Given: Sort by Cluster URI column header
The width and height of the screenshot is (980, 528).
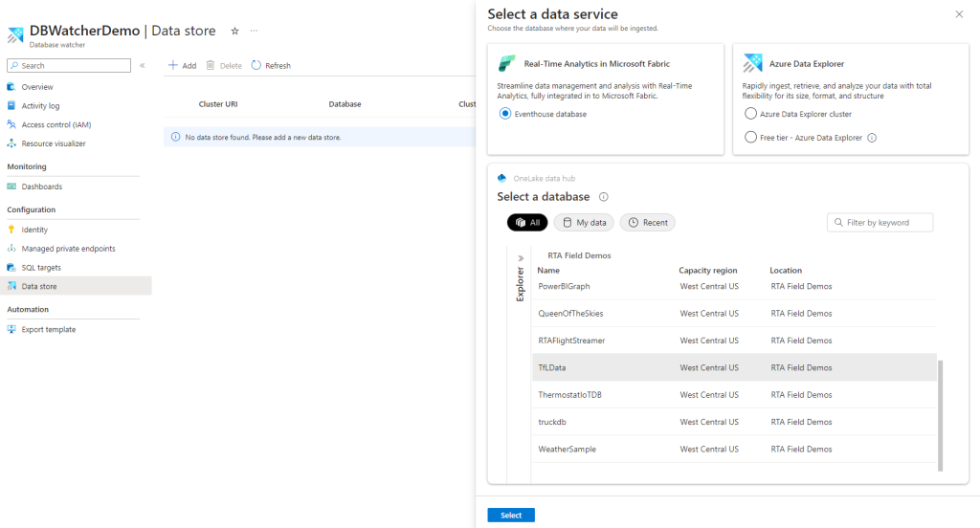Looking at the screenshot, I should point(218,104).
